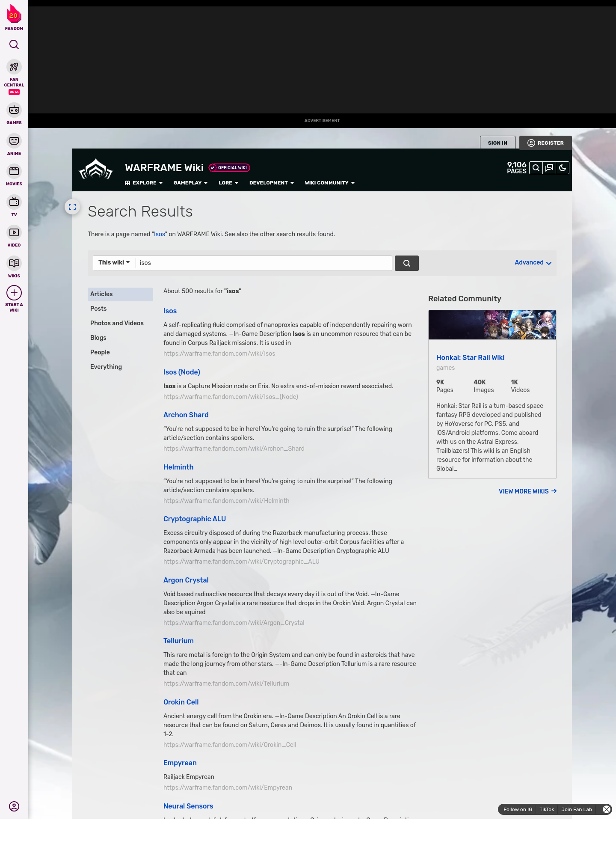Close the social follow bar

pyautogui.click(x=606, y=809)
